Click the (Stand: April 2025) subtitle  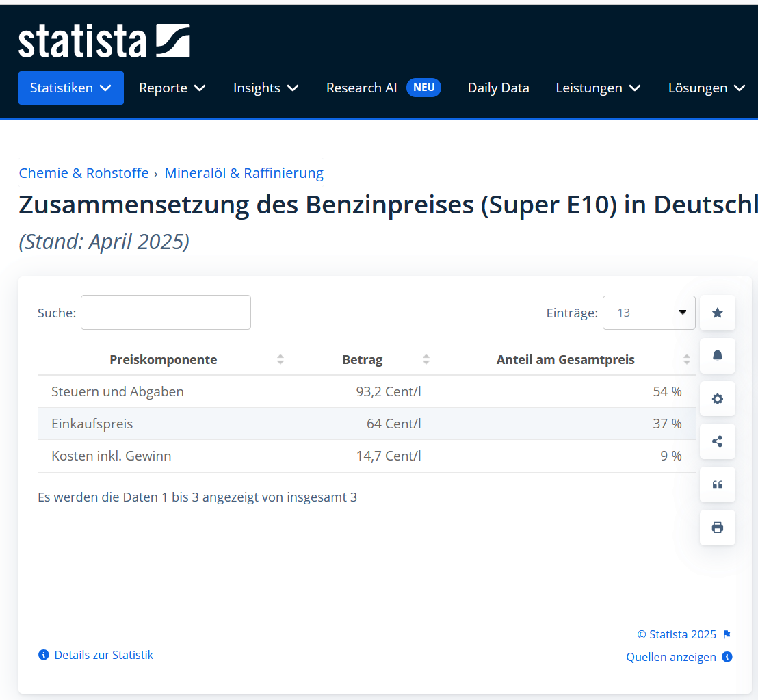point(104,242)
